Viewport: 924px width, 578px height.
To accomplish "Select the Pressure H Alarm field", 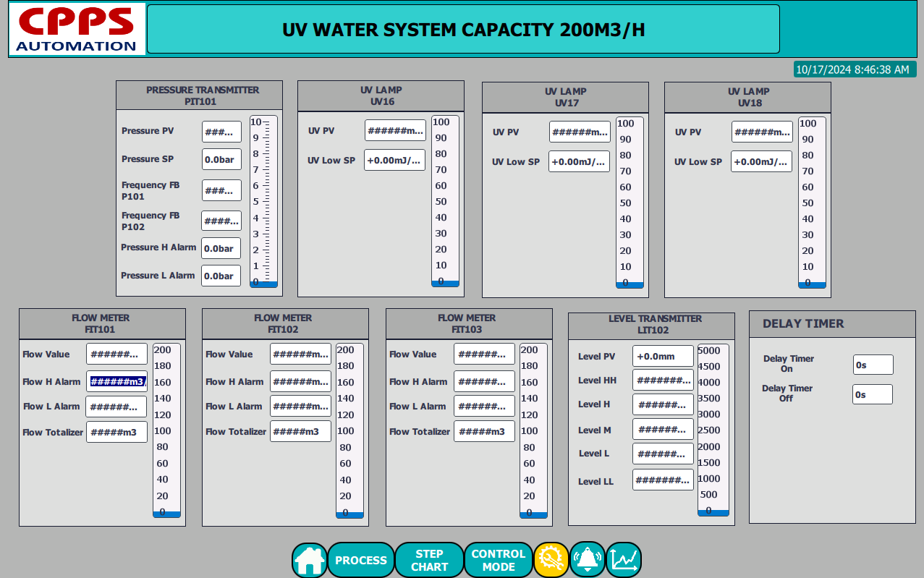I will coord(221,248).
